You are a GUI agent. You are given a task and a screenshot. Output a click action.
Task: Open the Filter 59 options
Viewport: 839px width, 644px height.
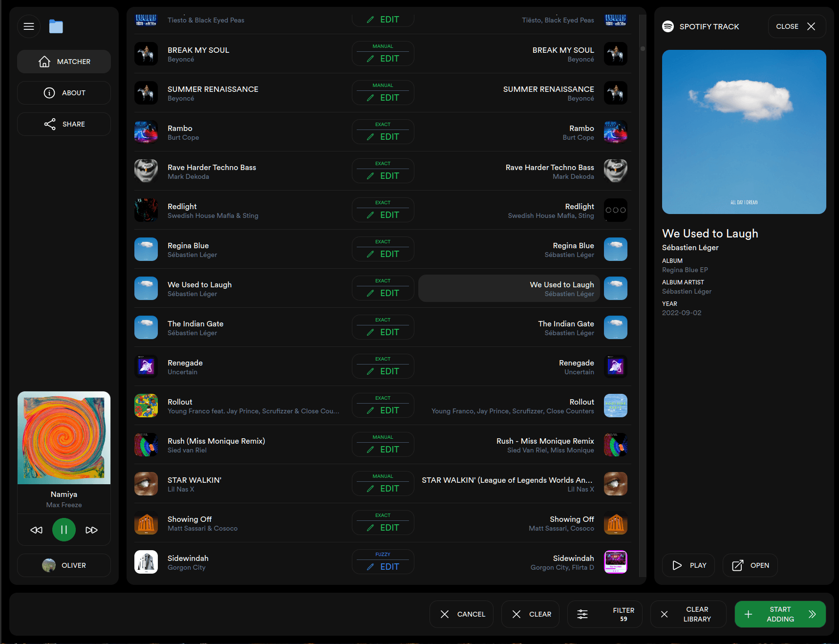605,614
